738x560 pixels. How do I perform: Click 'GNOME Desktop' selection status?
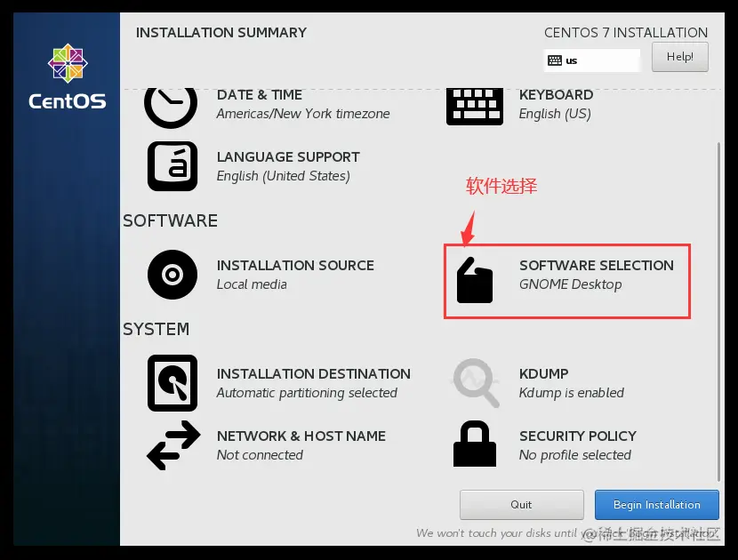(x=571, y=284)
